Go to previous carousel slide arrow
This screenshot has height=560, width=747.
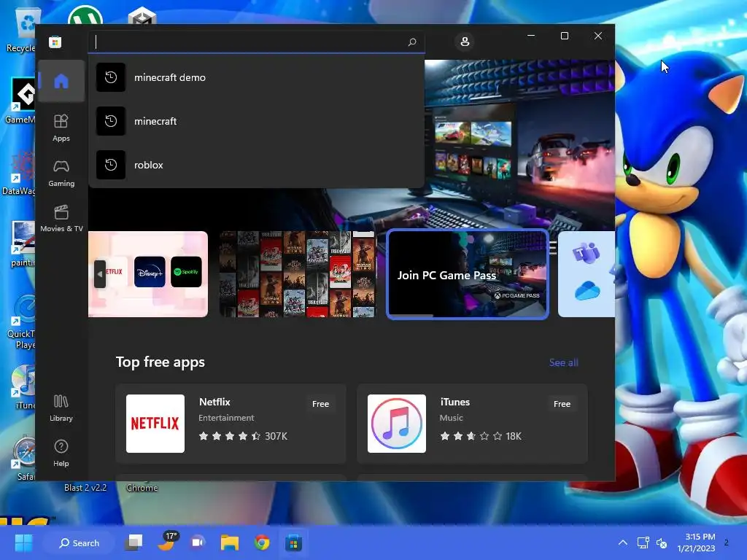[99, 274]
